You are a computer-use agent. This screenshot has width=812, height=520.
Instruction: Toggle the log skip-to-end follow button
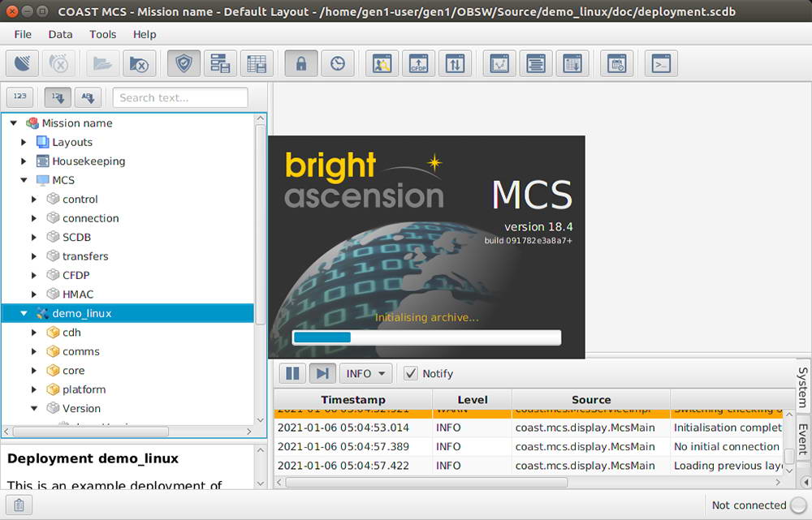pos(322,373)
